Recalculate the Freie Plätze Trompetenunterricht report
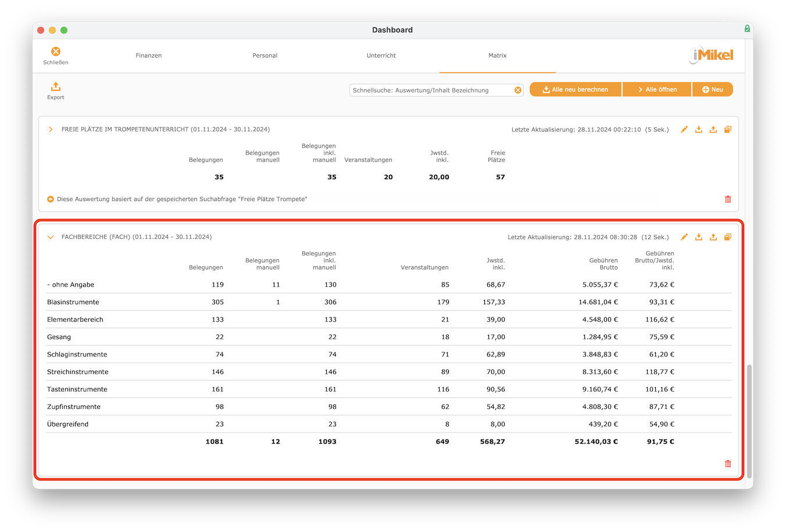The width and height of the screenshot is (786, 532). (699, 130)
